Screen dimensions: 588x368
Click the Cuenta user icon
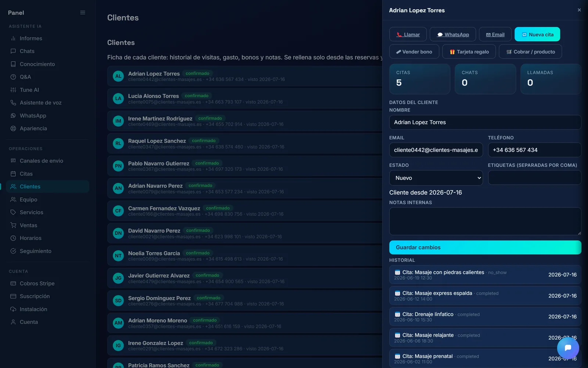click(x=13, y=322)
